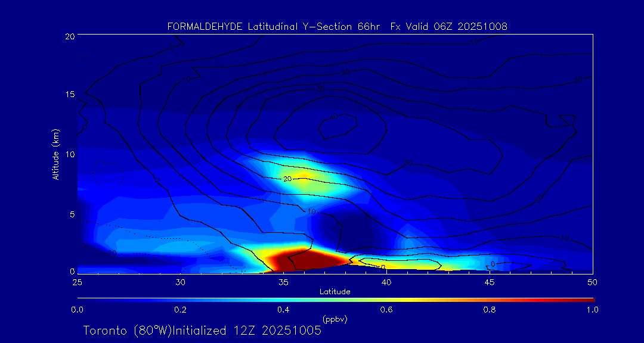The height and width of the screenshot is (343, 644).
Task: Click the latitude 30 tick label
Action: [180, 282]
